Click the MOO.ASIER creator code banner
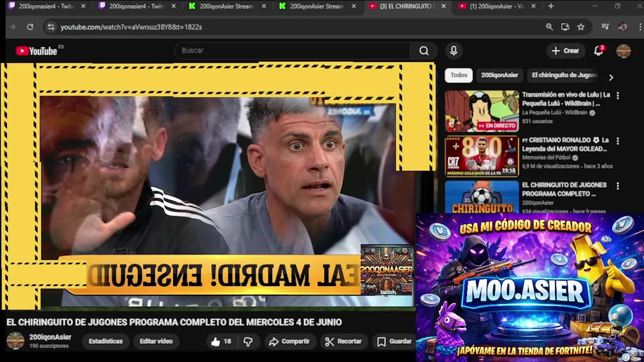Image resolution: width=644 pixels, height=362 pixels. 530,288
